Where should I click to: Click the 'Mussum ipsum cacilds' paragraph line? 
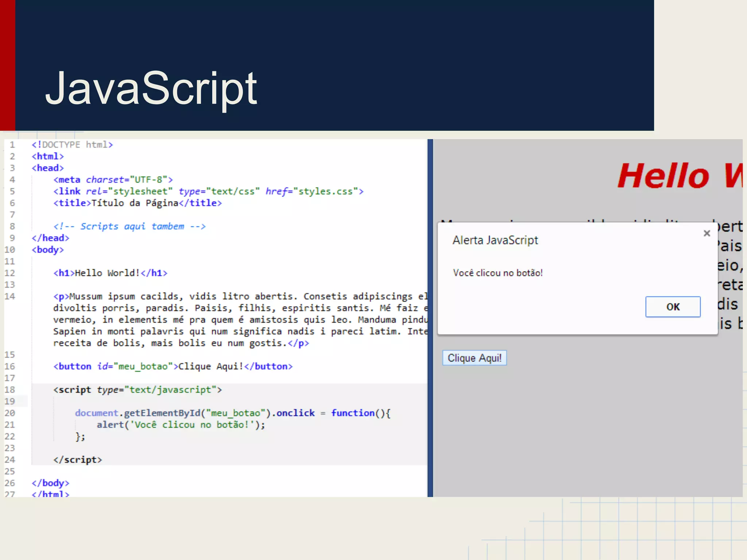tap(240, 296)
